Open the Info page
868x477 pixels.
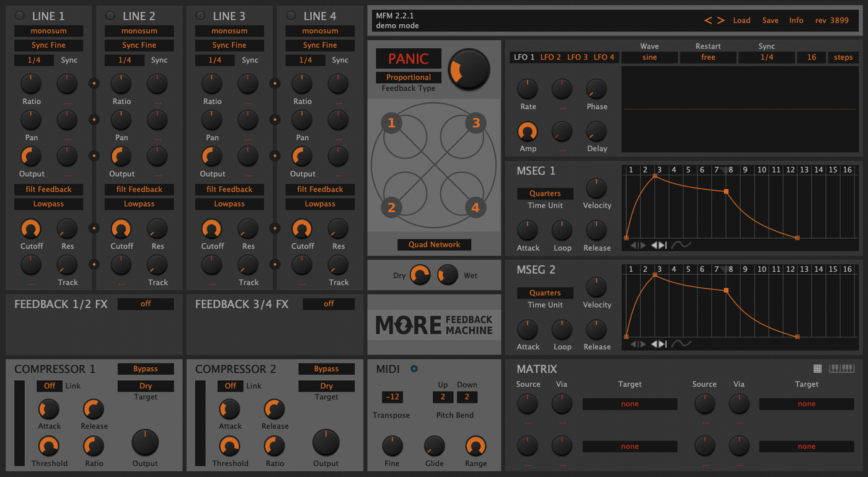pos(796,20)
